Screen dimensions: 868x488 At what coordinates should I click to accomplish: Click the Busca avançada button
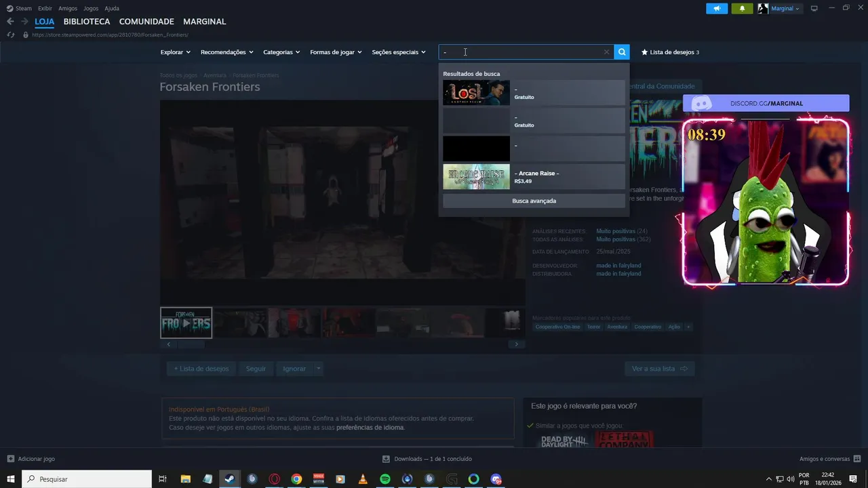[534, 201]
